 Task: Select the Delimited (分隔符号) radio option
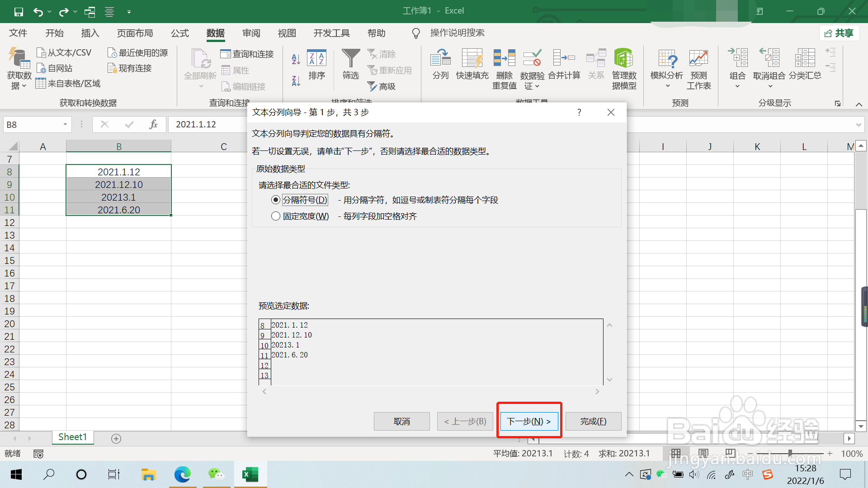[276, 200]
